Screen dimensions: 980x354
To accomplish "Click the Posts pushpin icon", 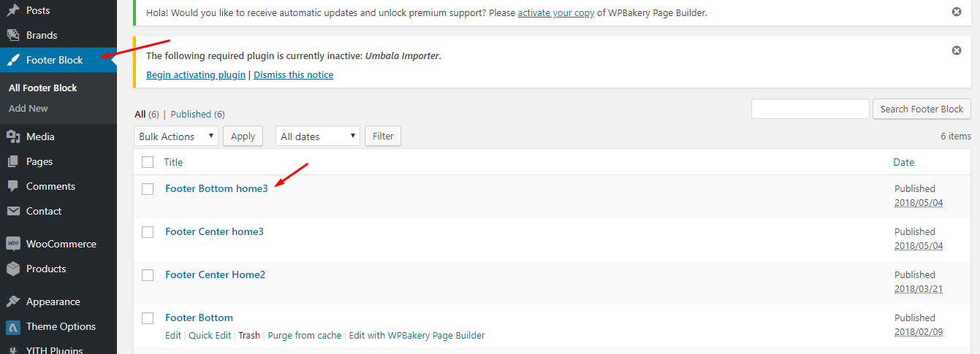I will click(13, 11).
